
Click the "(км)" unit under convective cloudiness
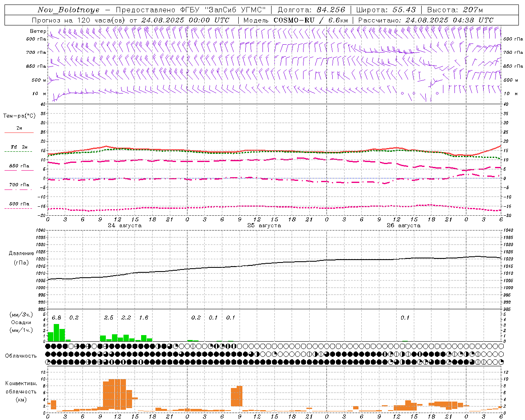coord(21,399)
